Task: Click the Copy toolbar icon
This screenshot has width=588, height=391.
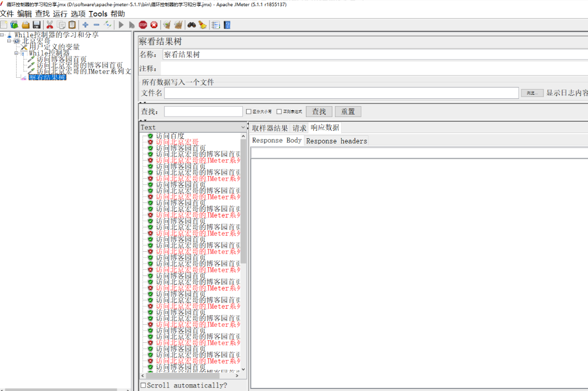Action: click(x=61, y=25)
